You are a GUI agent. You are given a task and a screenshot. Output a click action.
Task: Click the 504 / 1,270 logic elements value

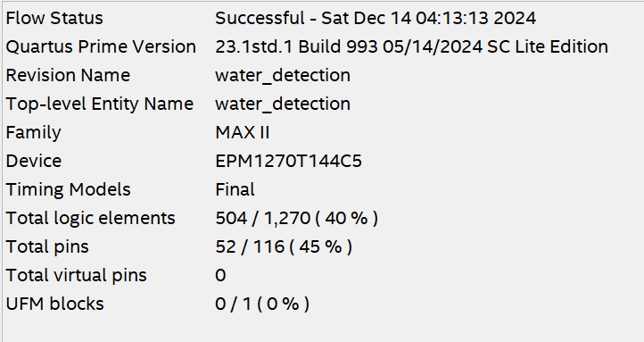point(296,218)
